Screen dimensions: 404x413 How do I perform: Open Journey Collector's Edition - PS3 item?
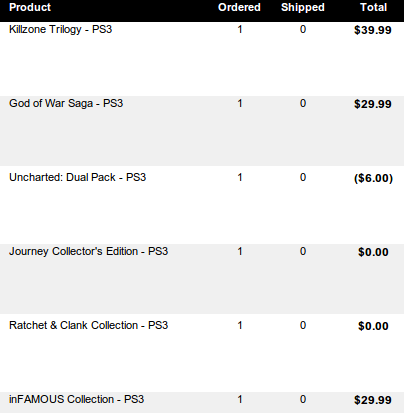point(88,251)
